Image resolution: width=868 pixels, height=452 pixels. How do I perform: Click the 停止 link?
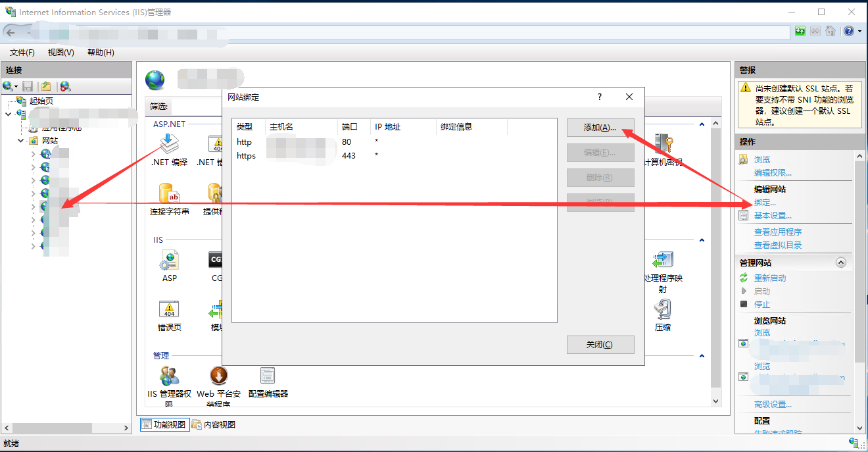point(762,305)
